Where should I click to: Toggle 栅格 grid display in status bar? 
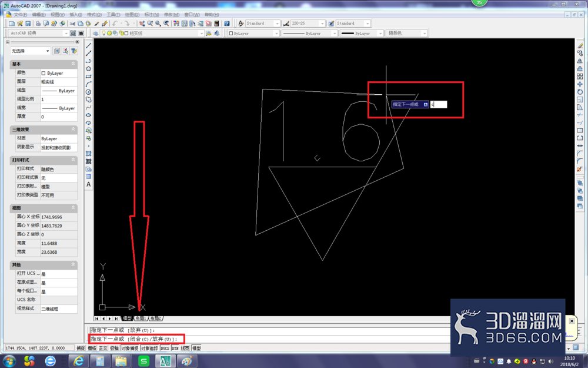click(x=92, y=348)
